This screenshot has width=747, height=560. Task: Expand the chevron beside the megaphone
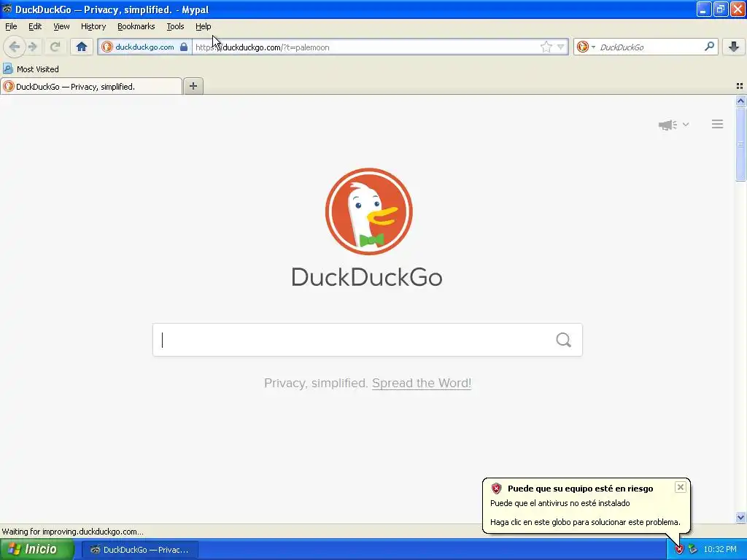pyautogui.click(x=686, y=124)
